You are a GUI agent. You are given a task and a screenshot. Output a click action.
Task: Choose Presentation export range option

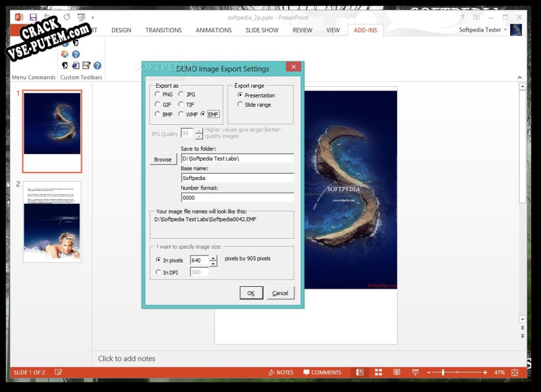(240, 95)
